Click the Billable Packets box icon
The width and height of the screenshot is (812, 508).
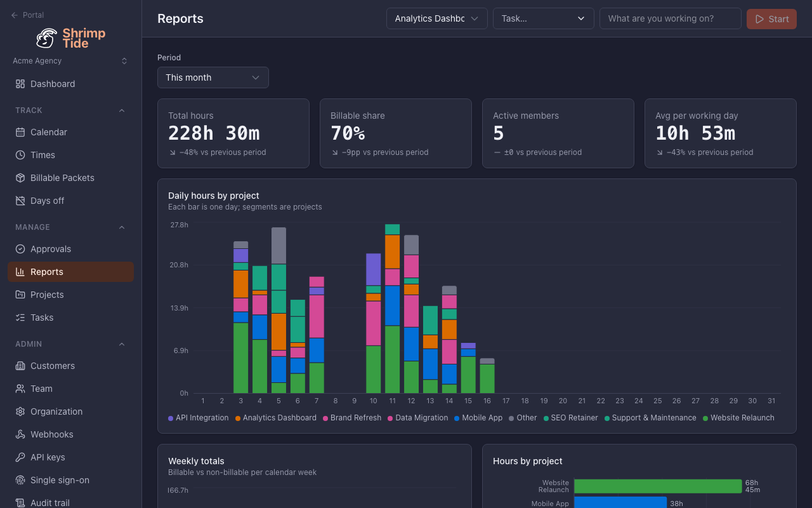(x=20, y=178)
